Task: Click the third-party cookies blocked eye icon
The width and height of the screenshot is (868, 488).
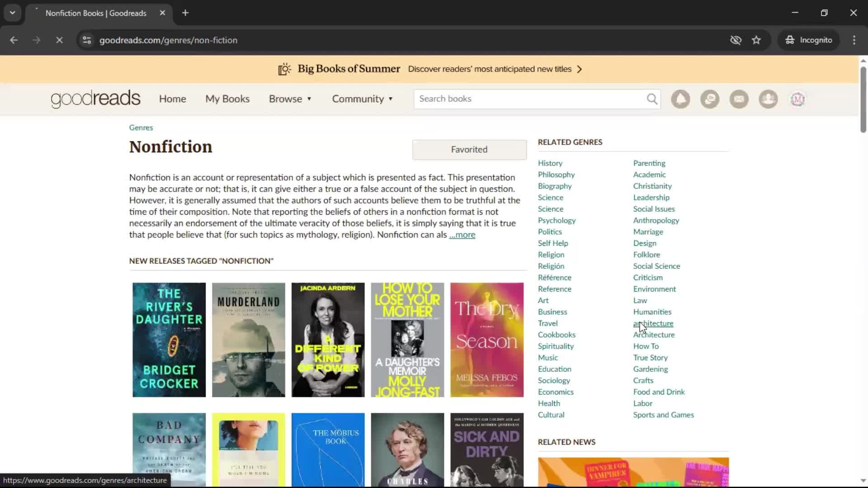Action: pos(736,40)
